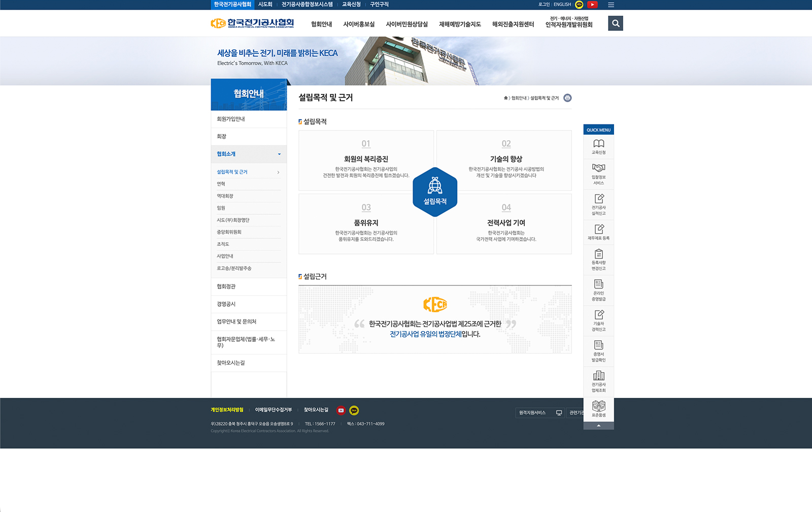Screen dimensions: 812x512
Task: Click the 한국전기공사협회 KECA logo
Action: tap(252, 23)
